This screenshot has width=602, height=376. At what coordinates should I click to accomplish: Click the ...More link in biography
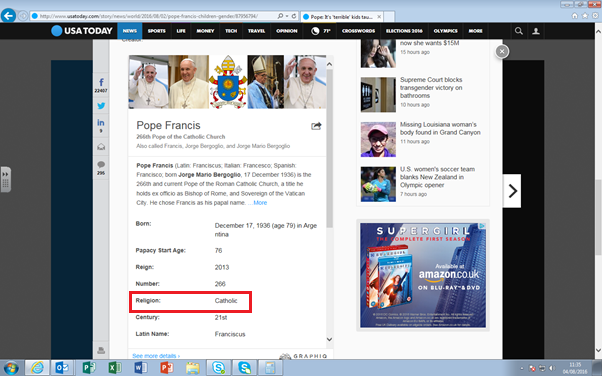tap(257, 203)
